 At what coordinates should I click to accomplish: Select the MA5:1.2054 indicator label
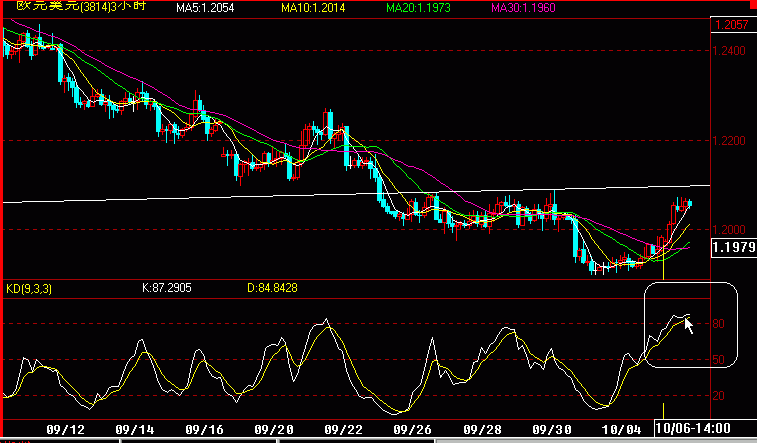[205, 7]
